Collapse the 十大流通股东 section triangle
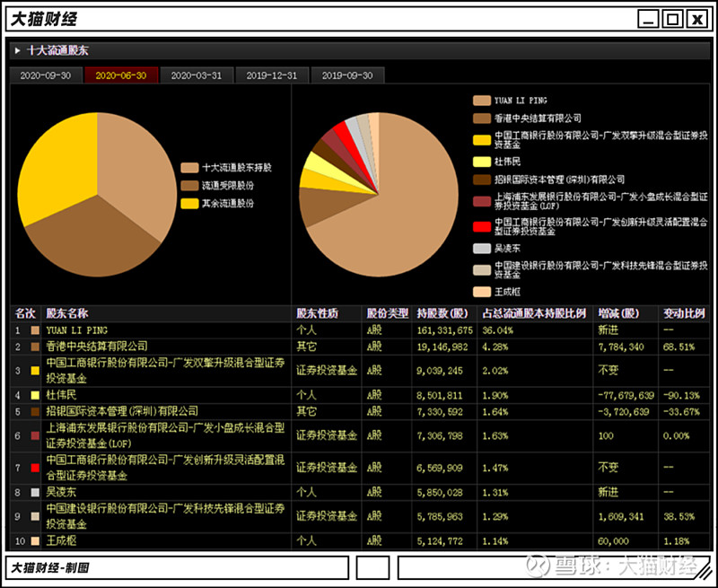 coord(17,50)
